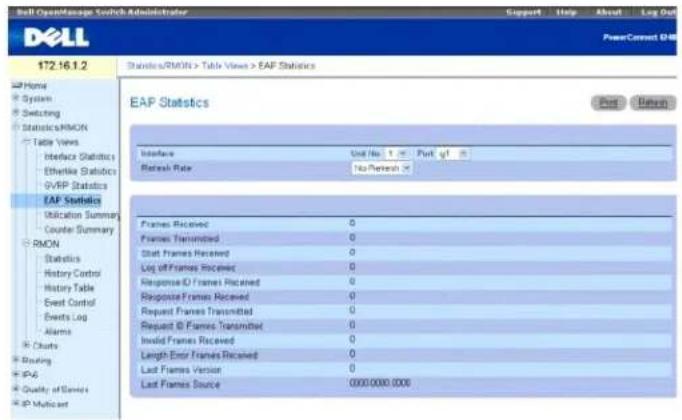
Task: Click Table Views breadcrumb link
Action: click(x=224, y=66)
